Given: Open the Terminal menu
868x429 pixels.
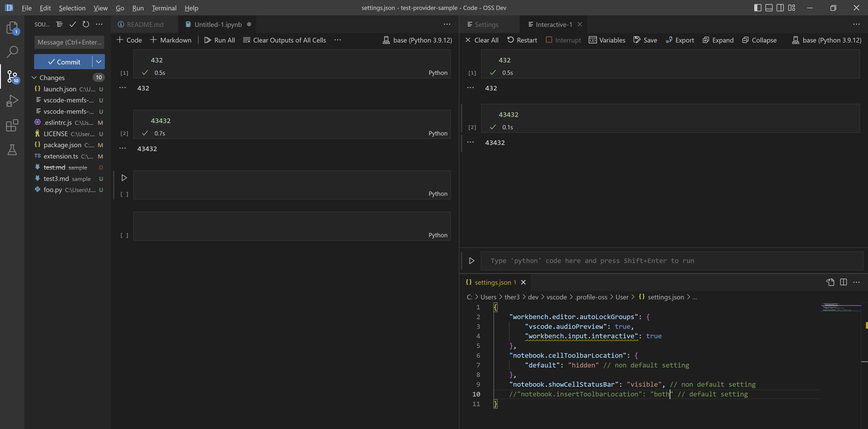Looking at the screenshot, I should point(164,8).
